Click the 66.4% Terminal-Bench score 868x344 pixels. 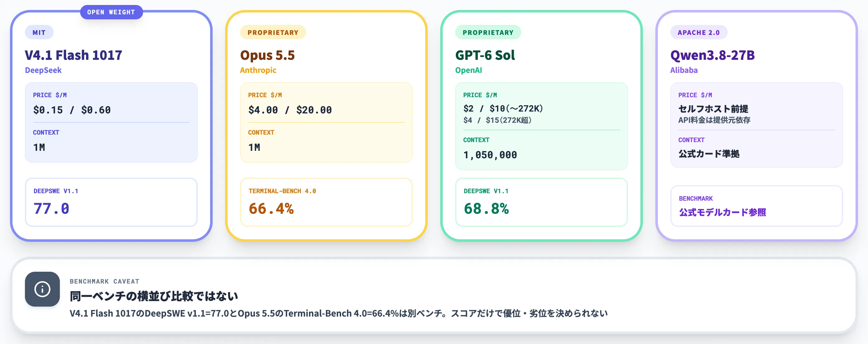pyautogui.click(x=271, y=208)
